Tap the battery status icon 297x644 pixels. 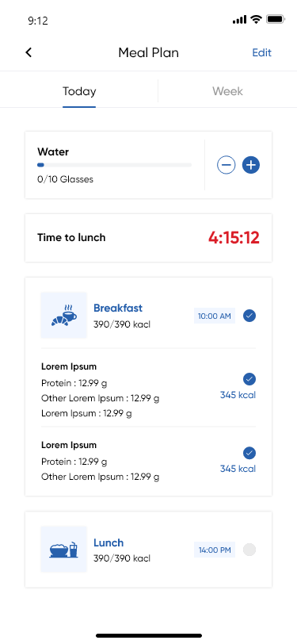[276, 19]
